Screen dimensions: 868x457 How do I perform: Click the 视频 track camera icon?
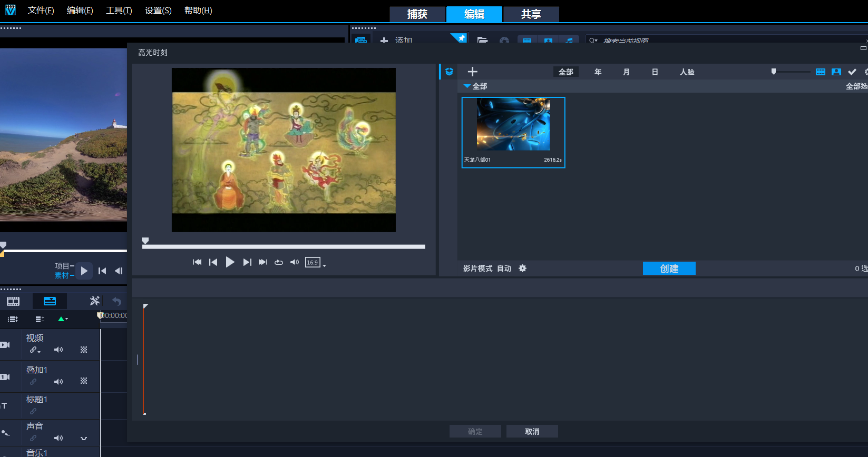pyautogui.click(x=5, y=345)
